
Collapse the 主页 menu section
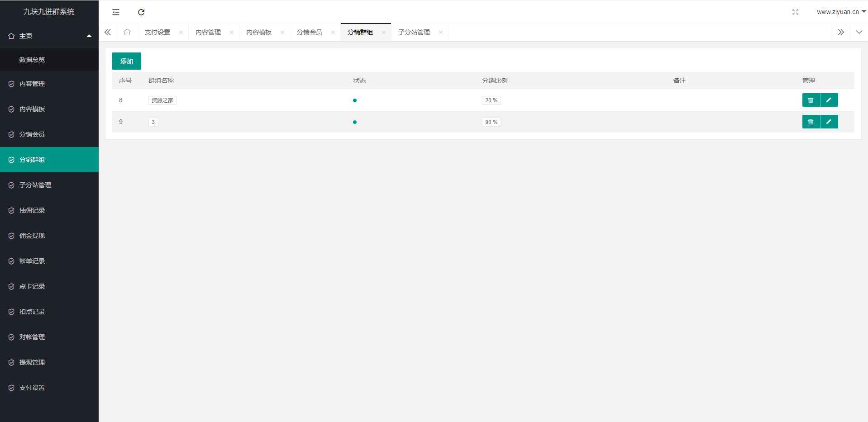coord(89,36)
